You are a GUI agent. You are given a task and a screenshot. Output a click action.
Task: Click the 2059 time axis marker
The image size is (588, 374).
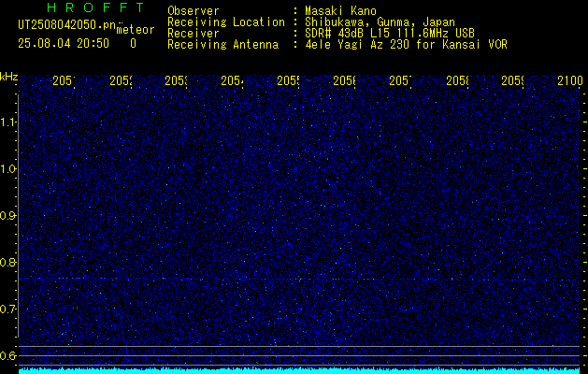[512, 80]
